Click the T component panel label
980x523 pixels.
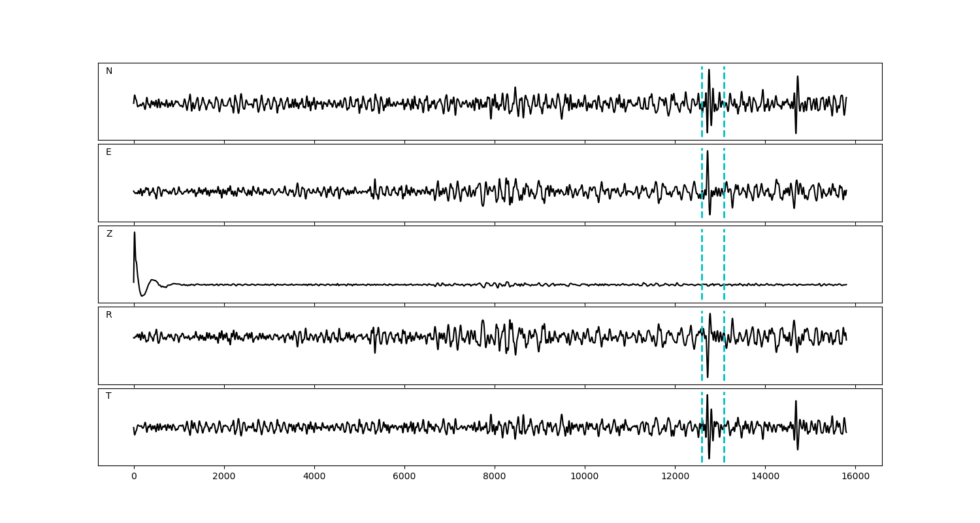(108, 396)
